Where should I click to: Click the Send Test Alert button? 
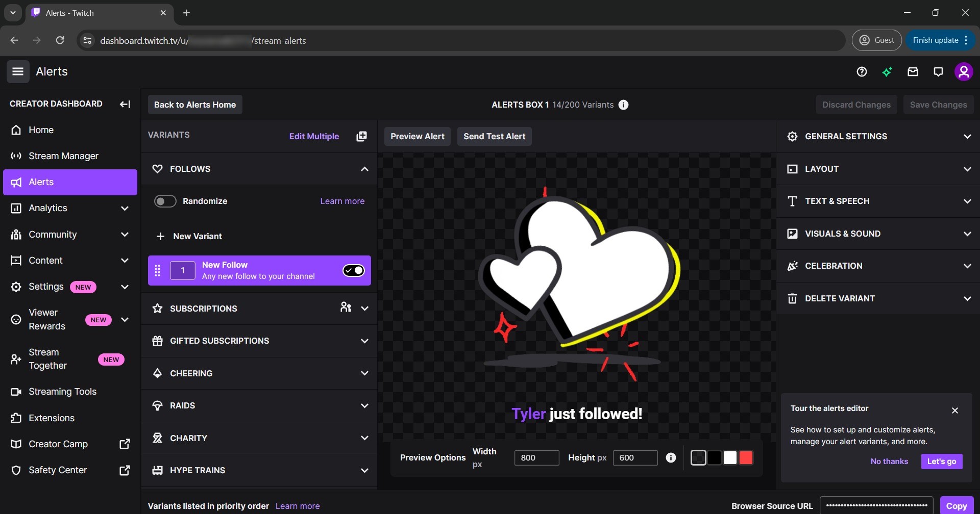[494, 136]
